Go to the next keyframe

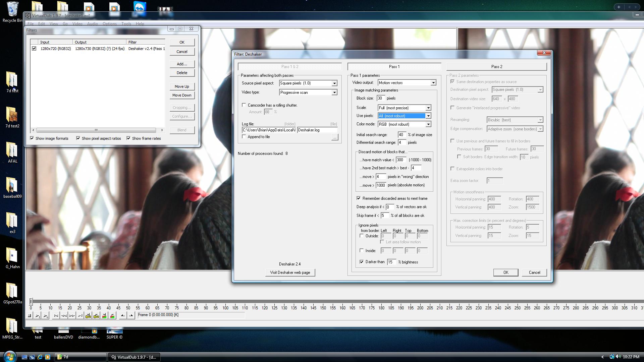click(96, 315)
